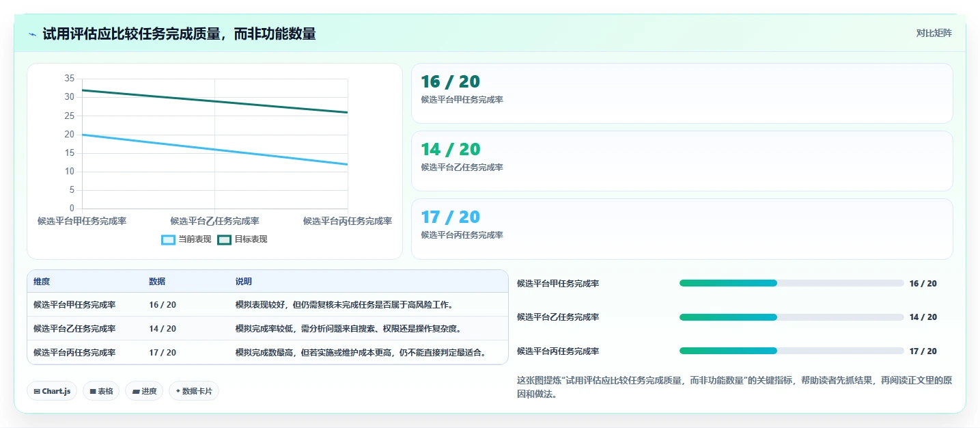Click the icon in 表格 chip
Image resolution: width=980 pixels, height=428 pixels.
(x=93, y=391)
